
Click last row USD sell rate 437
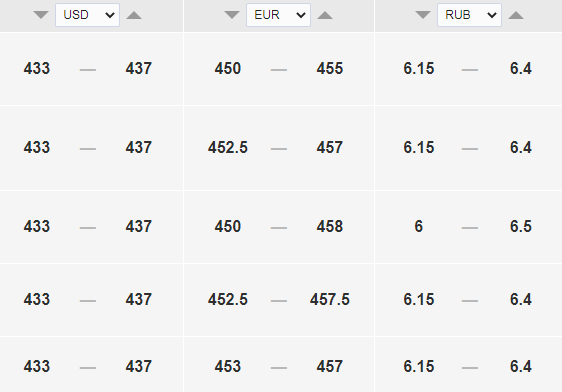pos(139,367)
